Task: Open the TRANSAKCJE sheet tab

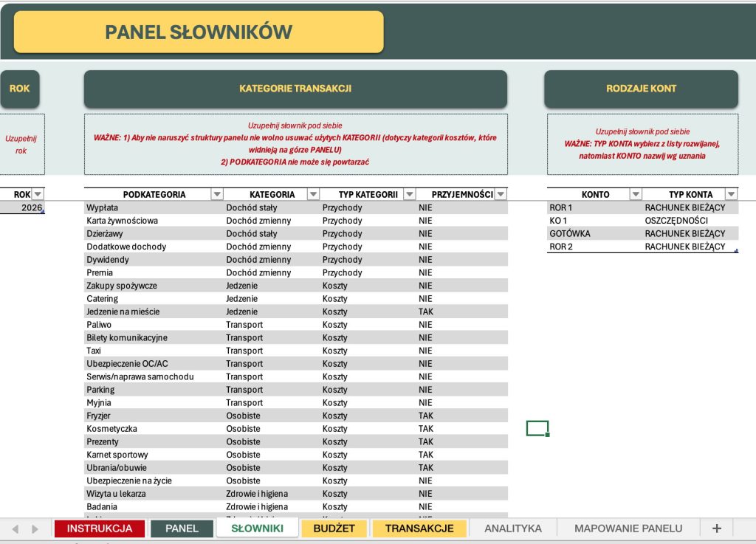Action: coord(419,528)
